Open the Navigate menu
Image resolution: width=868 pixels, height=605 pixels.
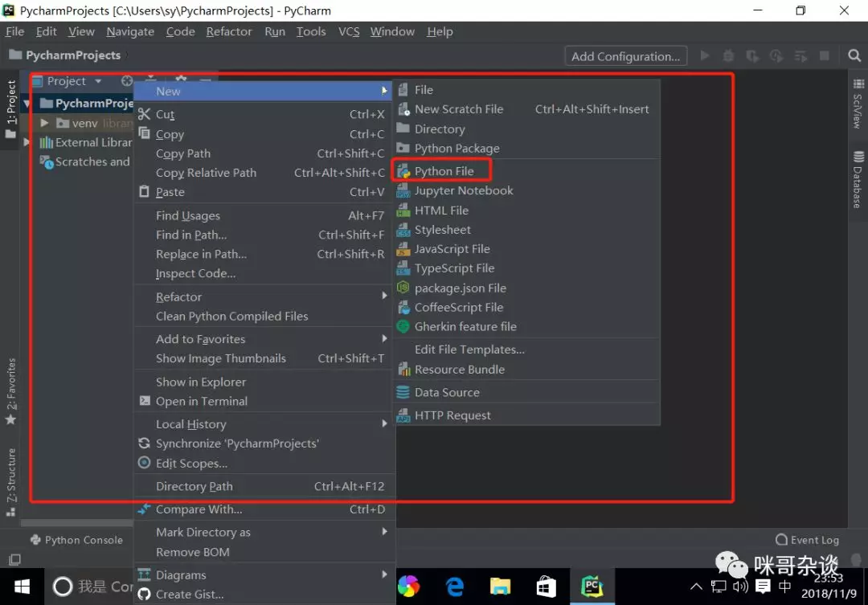(130, 31)
